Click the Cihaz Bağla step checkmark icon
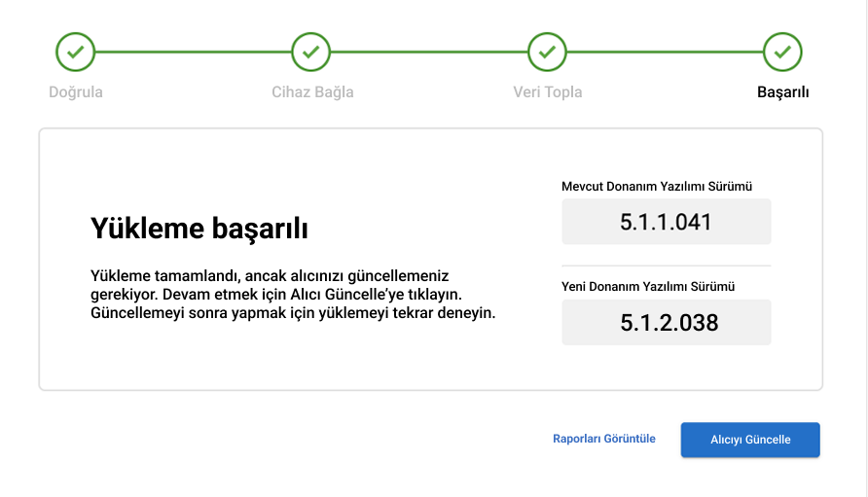Screen dimensions: 868x497 point(311,52)
